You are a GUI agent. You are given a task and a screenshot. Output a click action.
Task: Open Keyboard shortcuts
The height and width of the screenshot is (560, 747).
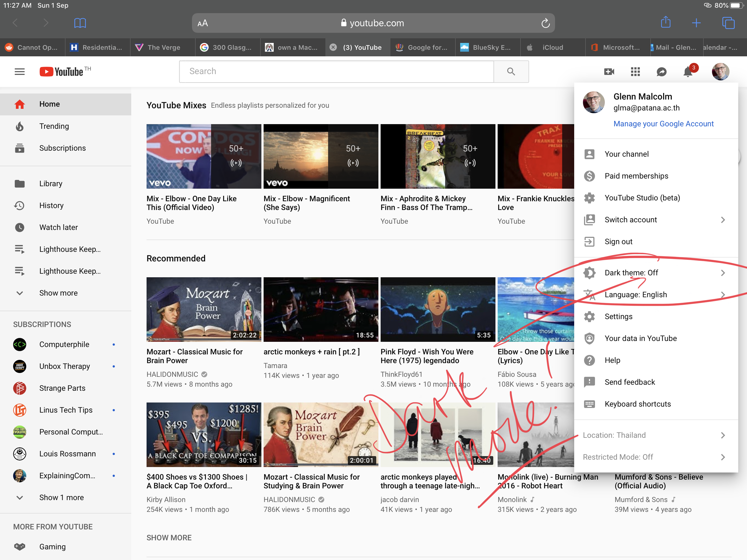pos(656,404)
